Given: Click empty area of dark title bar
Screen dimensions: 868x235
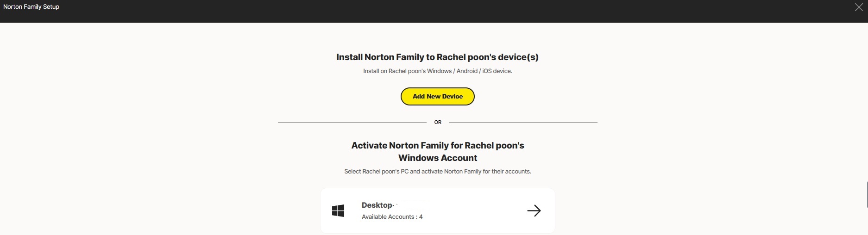Looking at the screenshot, I should pyautogui.click(x=417, y=11).
